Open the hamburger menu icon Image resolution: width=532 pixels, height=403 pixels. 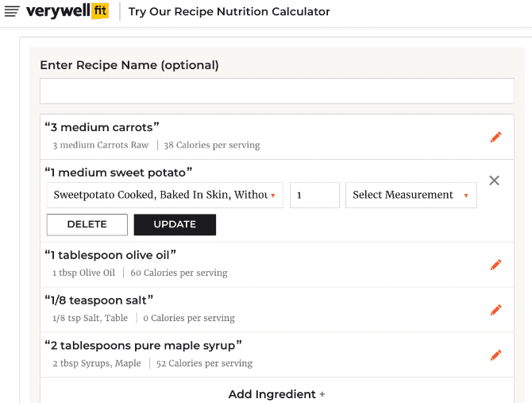[x=12, y=11]
